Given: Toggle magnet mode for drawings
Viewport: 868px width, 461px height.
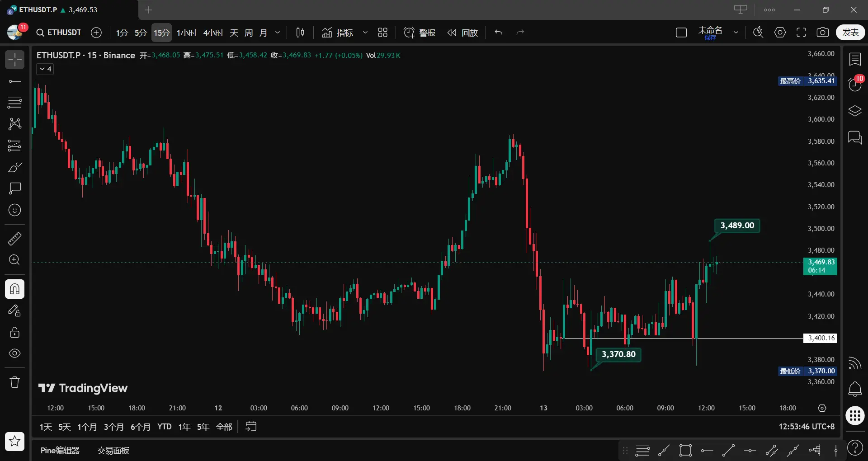Looking at the screenshot, I should (x=14, y=289).
